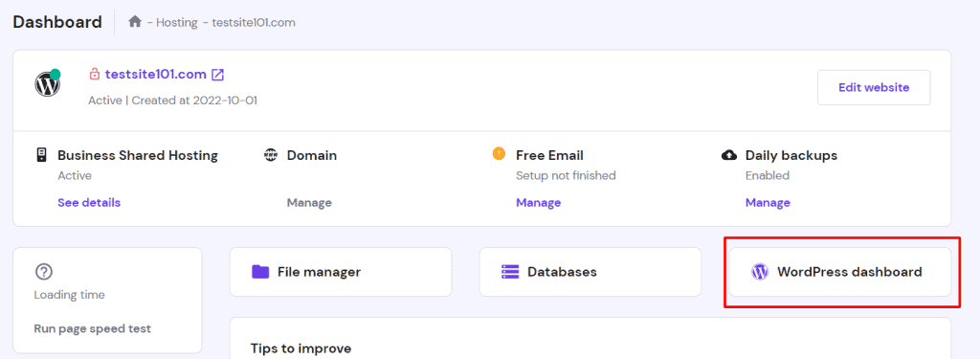Click See details under Business Shared Hosting
The image size is (980, 359).
tap(89, 203)
